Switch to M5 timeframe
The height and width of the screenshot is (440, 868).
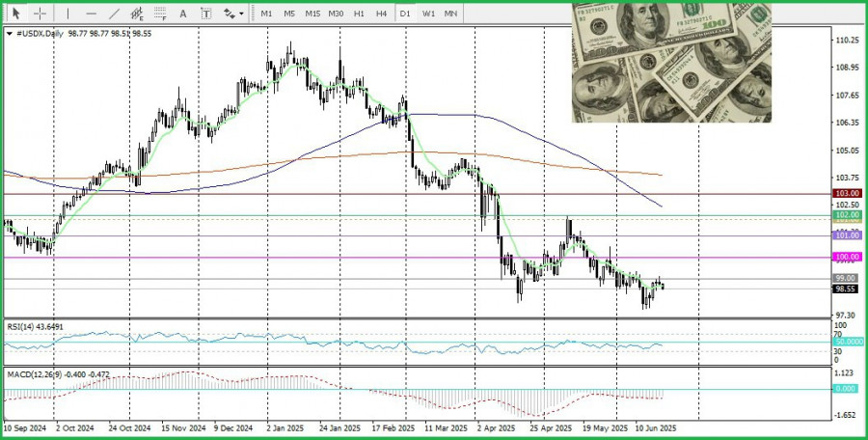tap(289, 14)
